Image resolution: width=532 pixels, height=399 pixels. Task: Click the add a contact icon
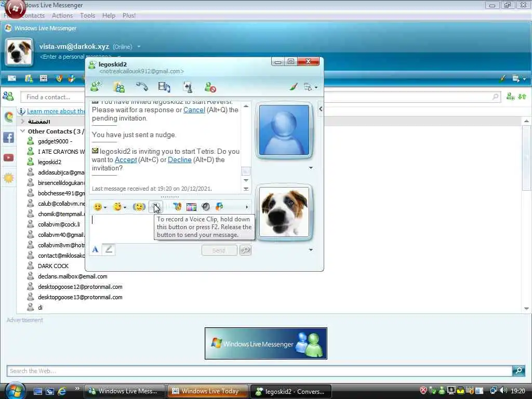pyautogui.click(x=510, y=97)
